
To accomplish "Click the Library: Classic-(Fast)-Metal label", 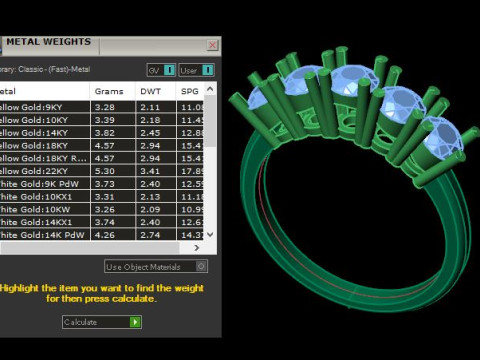I will pyautogui.click(x=45, y=69).
